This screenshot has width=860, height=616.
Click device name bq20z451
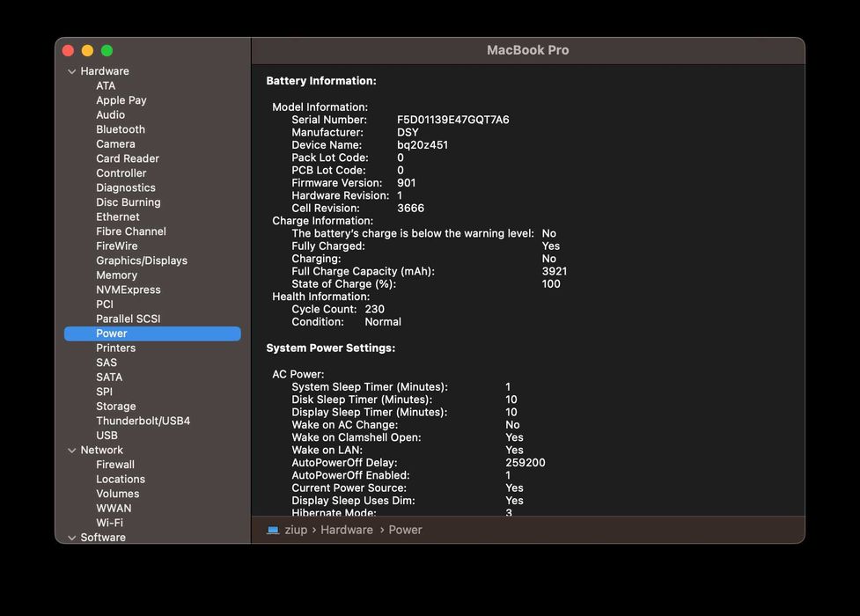point(423,145)
